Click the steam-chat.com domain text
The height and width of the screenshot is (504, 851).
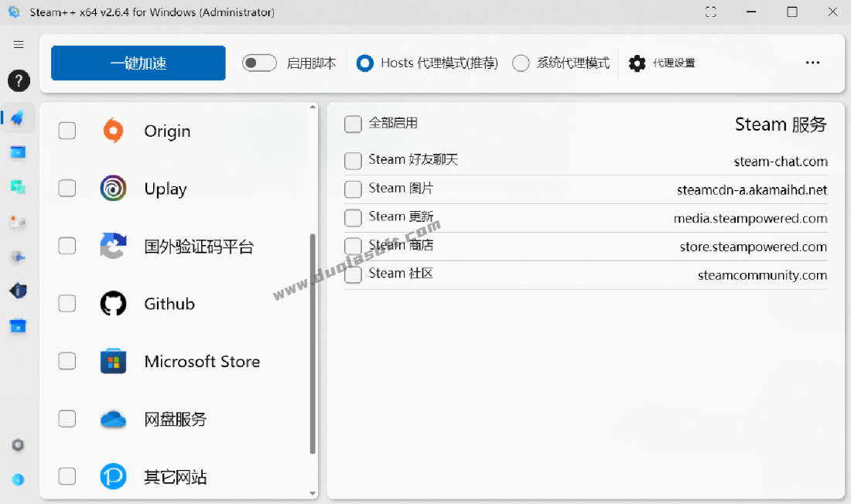[x=781, y=161]
